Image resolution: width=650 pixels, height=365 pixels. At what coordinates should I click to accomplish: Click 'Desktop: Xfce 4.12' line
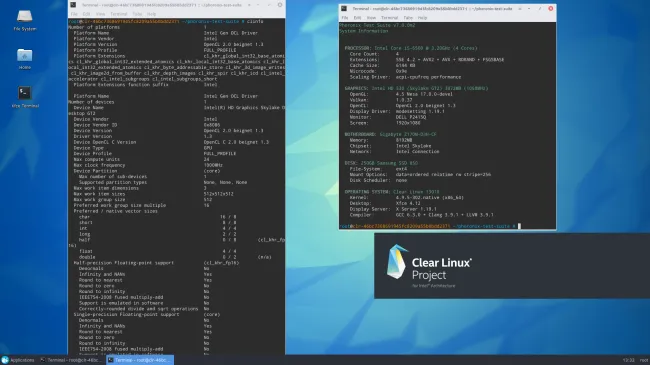click(x=385, y=204)
